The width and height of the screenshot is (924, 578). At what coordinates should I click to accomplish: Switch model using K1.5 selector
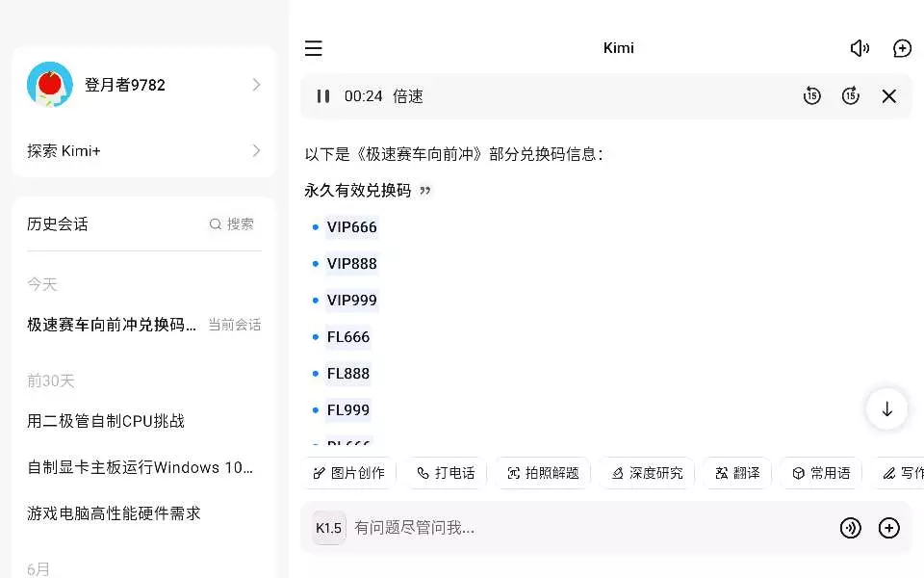pos(329,528)
